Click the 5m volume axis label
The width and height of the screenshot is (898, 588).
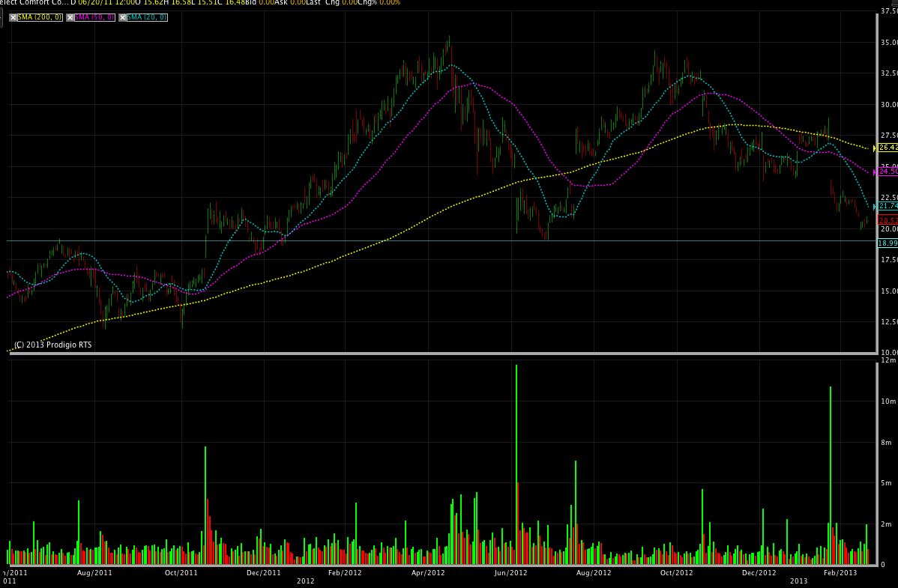[x=887, y=483]
